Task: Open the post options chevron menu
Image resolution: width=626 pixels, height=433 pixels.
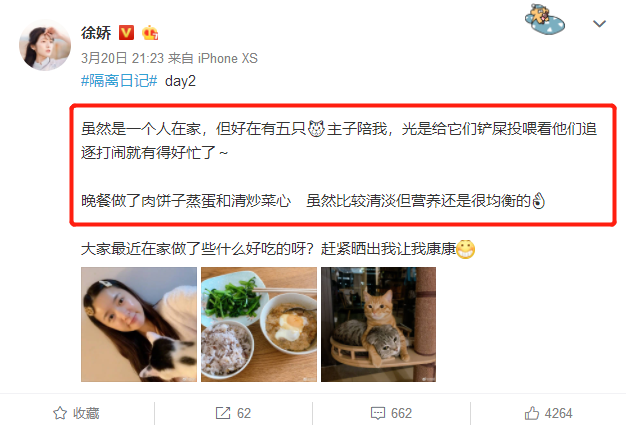Action: [x=599, y=24]
